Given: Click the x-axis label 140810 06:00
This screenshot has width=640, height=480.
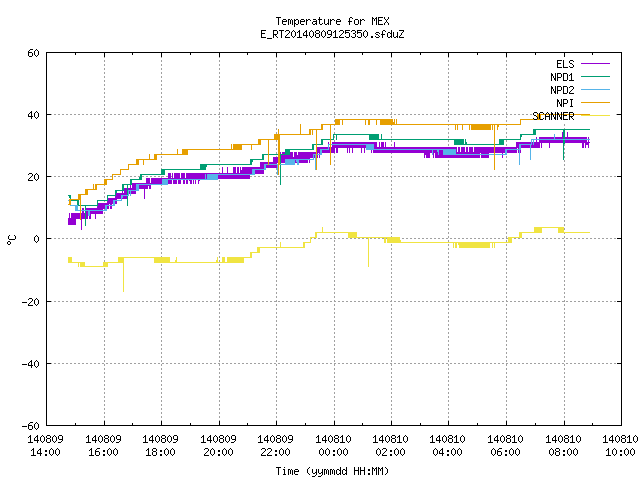Looking at the screenshot, I should click(x=506, y=446).
